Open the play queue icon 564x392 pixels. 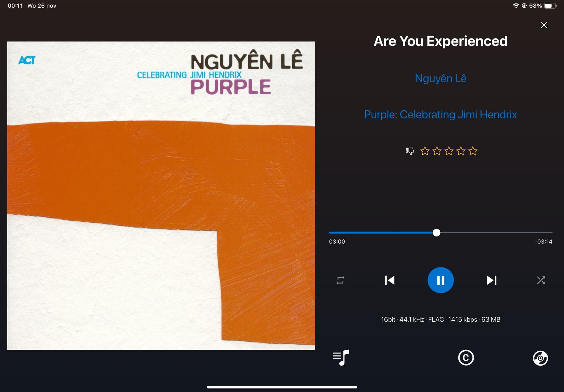click(x=341, y=357)
